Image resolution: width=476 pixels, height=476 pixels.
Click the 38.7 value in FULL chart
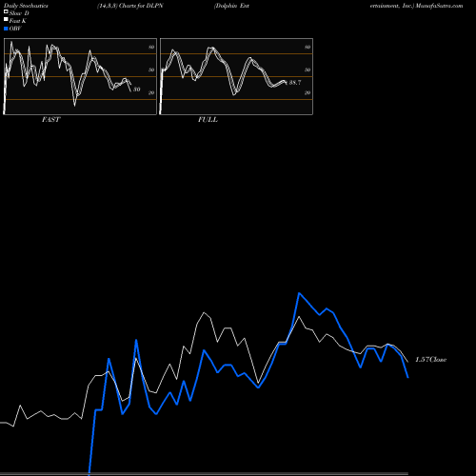tap(295, 83)
